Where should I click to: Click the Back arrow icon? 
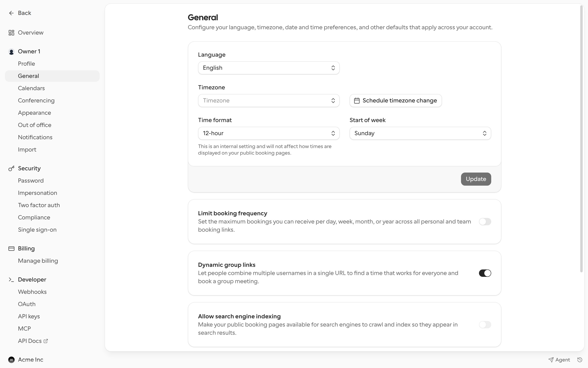click(x=11, y=13)
